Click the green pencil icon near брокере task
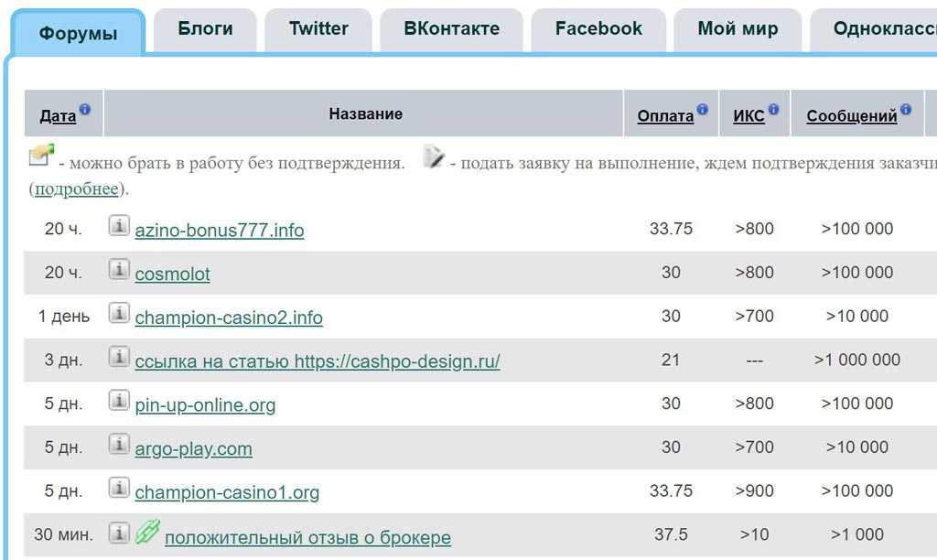Viewport: 937px width, 560px height. 147,533
